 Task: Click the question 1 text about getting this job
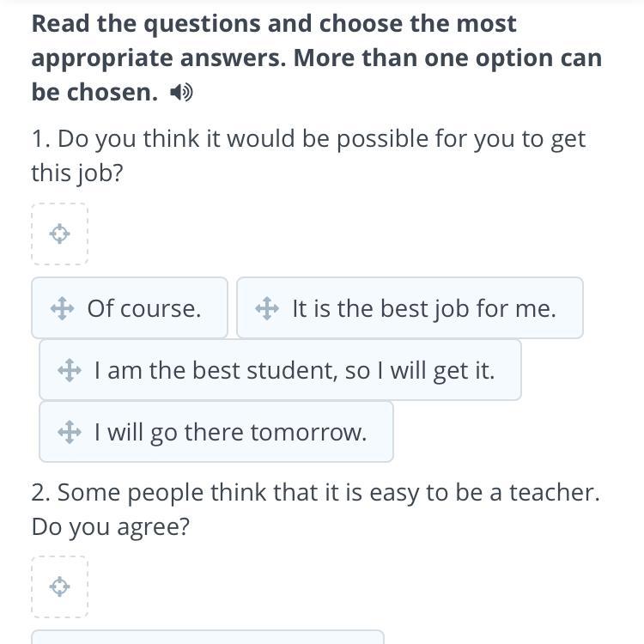click(x=309, y=139)
